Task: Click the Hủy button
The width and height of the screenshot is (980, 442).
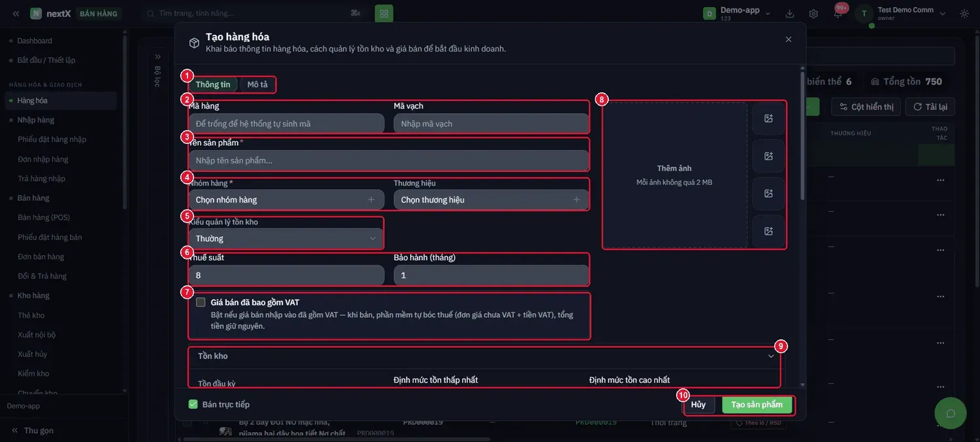Action: click(x=698, y=405)
